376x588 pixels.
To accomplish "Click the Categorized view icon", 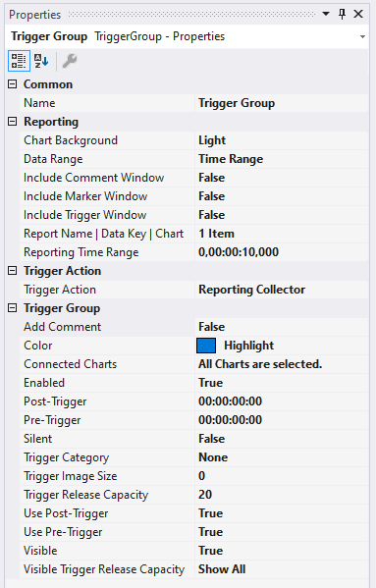I will [19, 61].
